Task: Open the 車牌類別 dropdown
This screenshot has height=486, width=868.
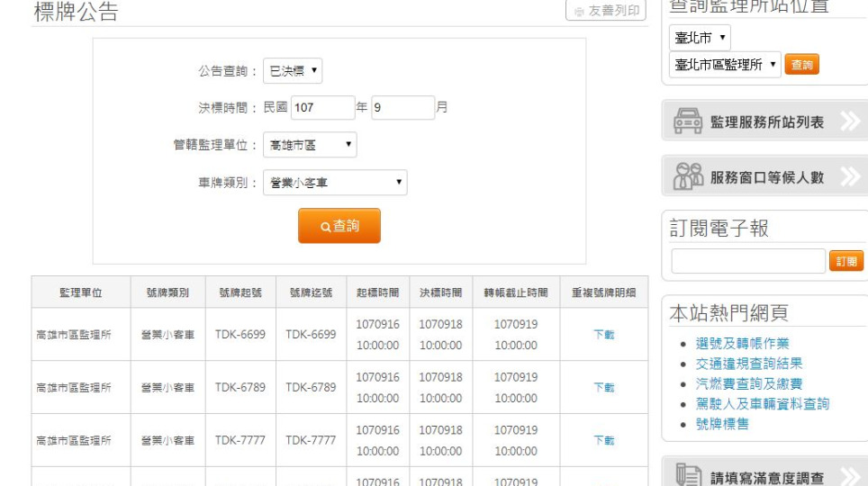Action: click(335, 183)
